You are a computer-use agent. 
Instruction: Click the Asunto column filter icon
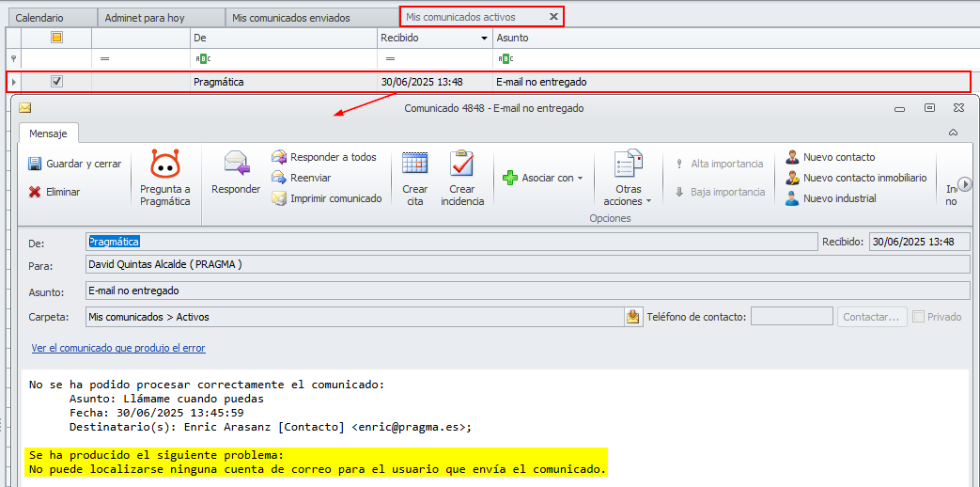[x=506, y=59]
